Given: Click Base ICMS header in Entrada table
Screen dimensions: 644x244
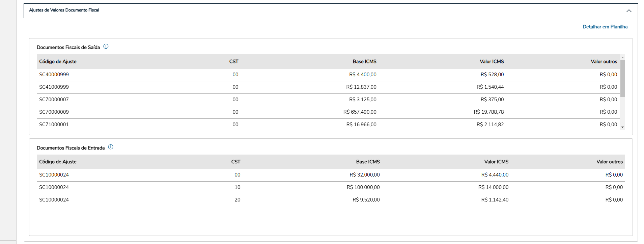Looking at the screenshot, I should (x=368, y=162).
